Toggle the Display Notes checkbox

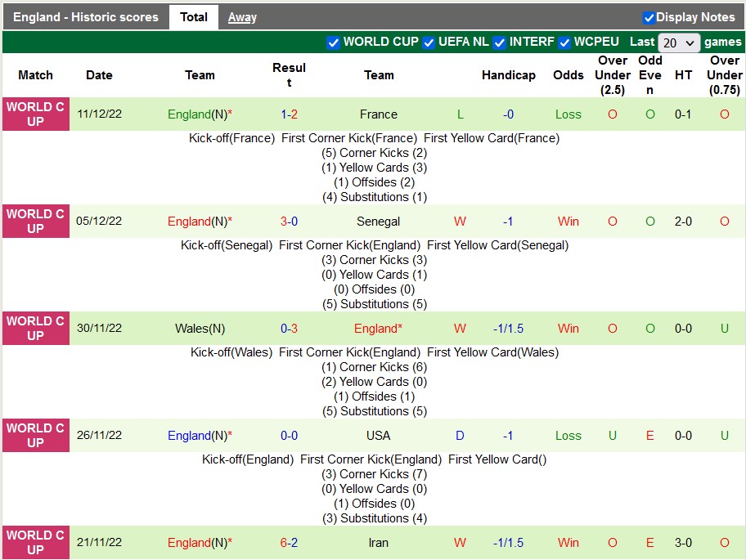[x=649, y=17]
